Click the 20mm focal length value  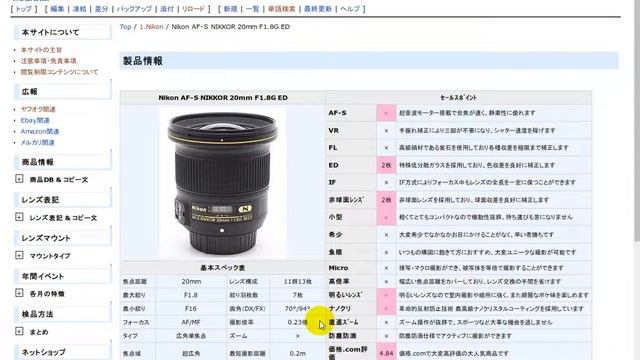(x=191, y=282)
